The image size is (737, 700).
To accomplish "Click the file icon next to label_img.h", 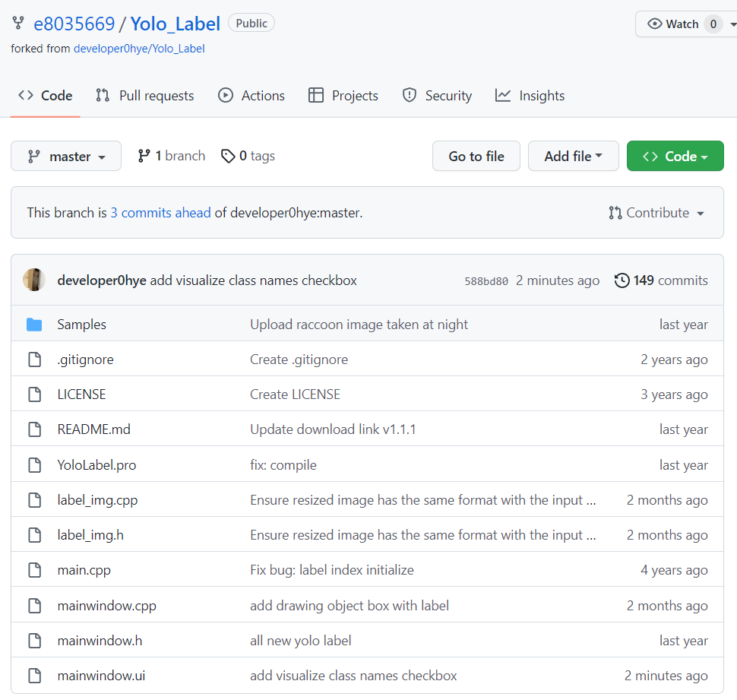I will [35, 534].
